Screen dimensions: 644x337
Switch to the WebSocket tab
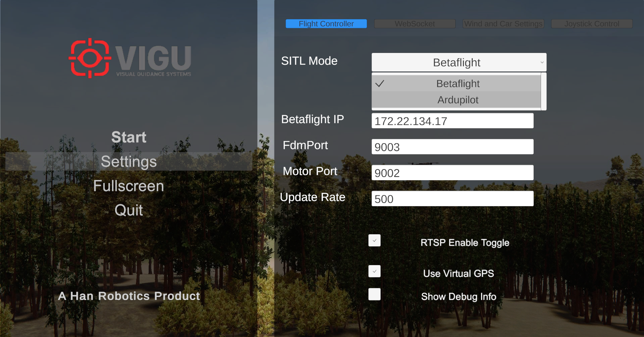[414, 24]
